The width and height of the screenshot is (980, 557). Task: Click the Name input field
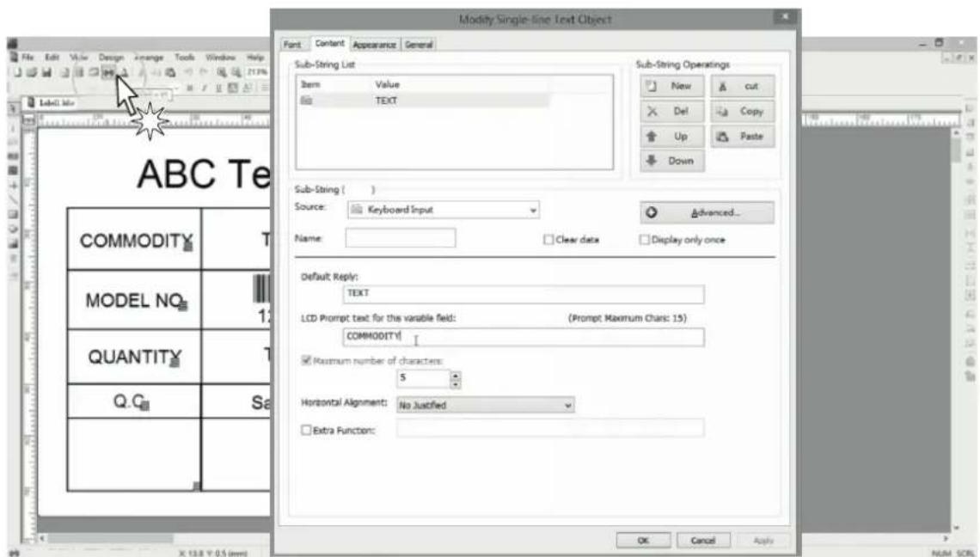pyautogui.click(x=401, y=238)
